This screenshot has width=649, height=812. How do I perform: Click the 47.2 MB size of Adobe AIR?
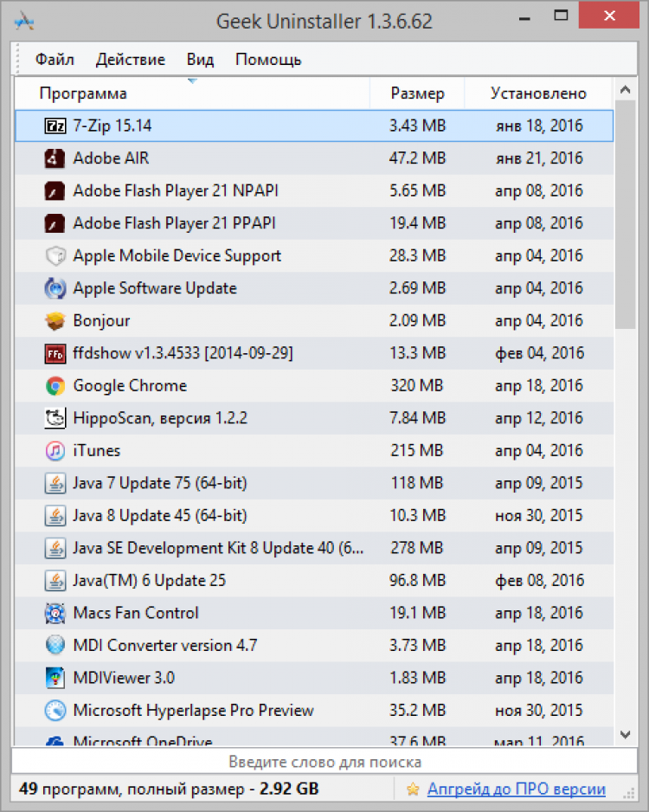pyautogui.click(x=417, y=158)
